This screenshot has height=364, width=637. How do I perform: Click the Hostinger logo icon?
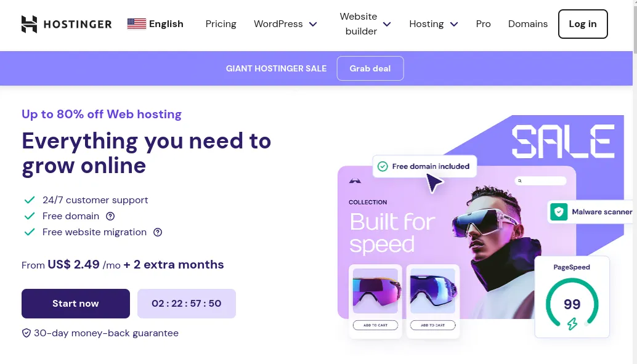(x=29, y=24)
